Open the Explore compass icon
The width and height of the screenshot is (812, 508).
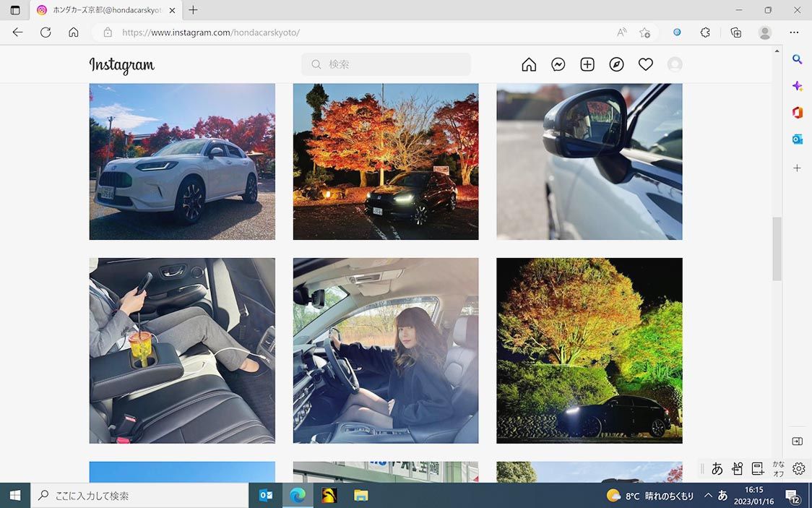pyautogui.click(x=616, y=64)
